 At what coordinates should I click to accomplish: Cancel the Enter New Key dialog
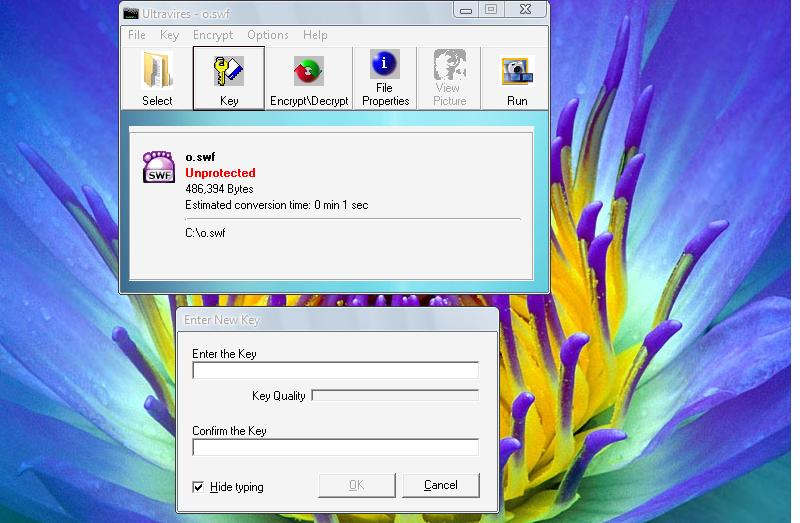click(x=441, y=485)
